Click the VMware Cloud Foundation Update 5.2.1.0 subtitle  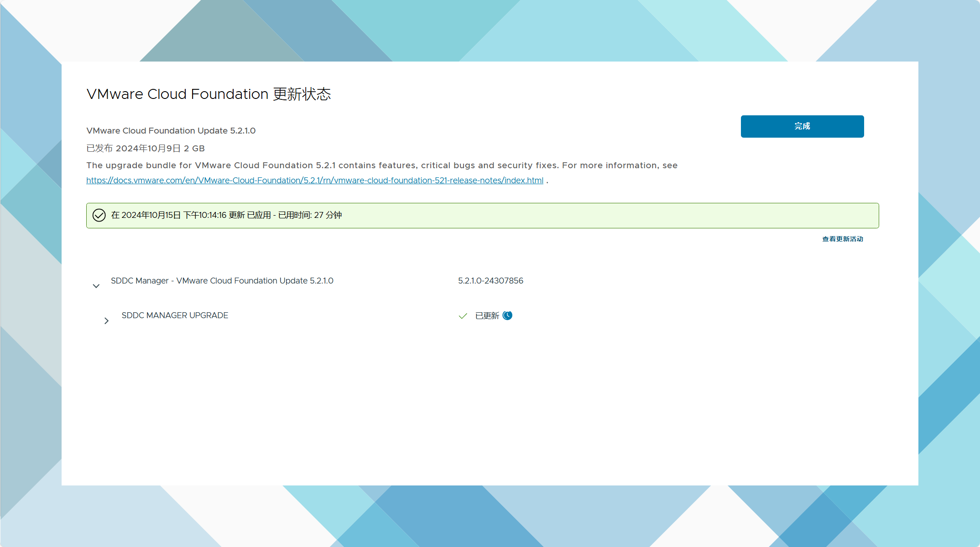[x=171, y=131]
